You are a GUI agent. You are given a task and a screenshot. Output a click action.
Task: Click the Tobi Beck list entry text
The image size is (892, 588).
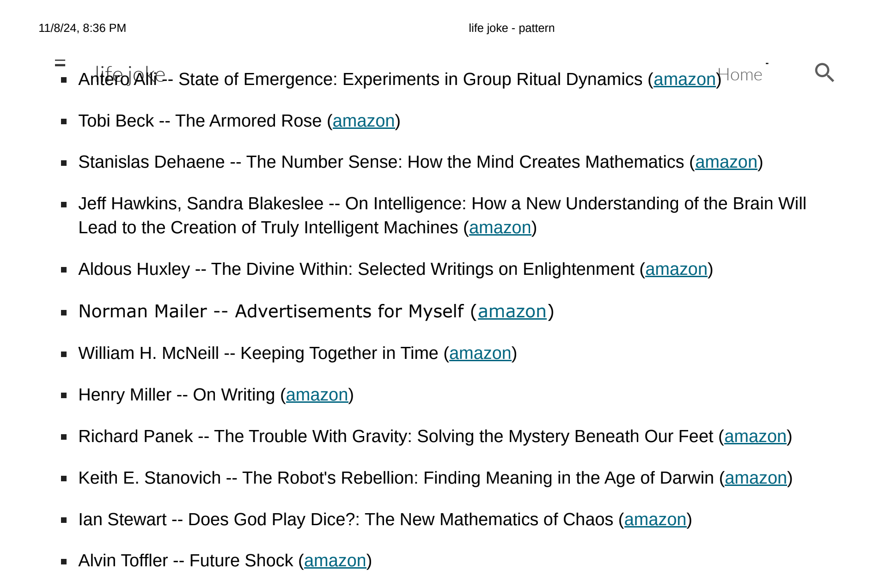point(239,121)
